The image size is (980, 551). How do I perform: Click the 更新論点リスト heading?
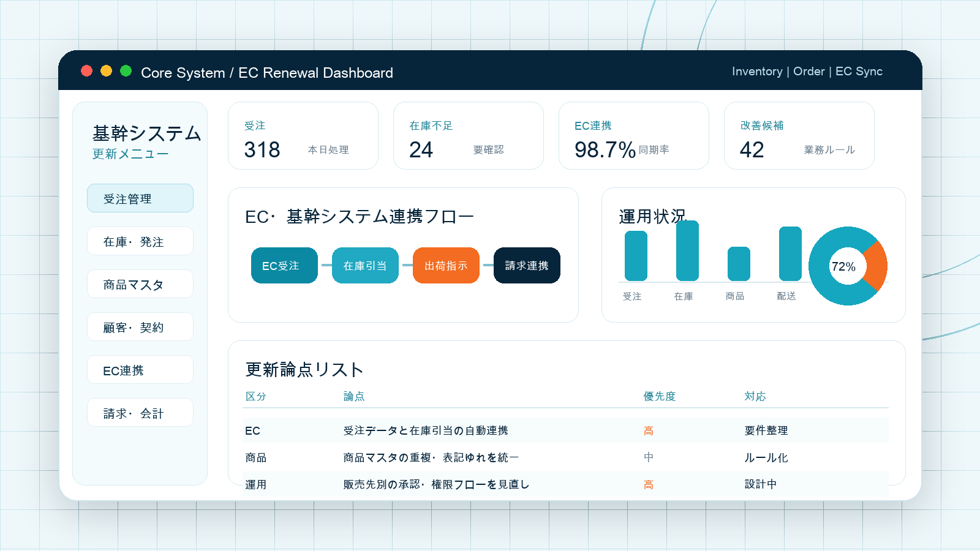[304, 369]
